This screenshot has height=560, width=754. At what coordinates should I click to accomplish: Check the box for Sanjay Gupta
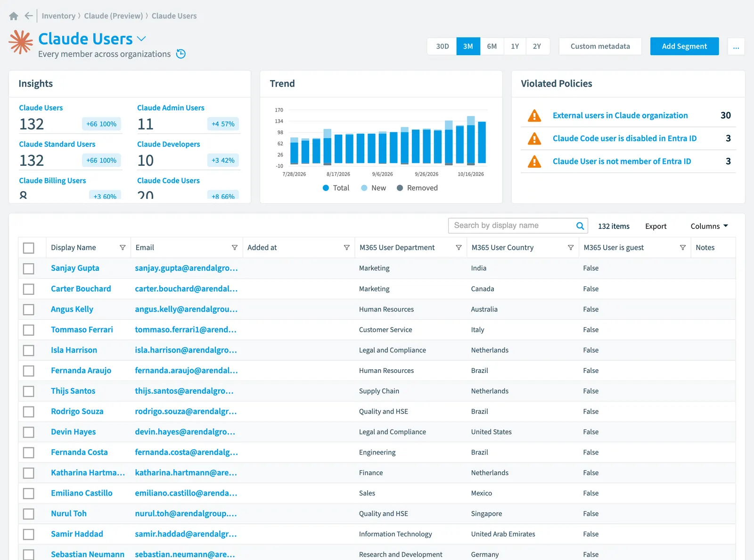(29, 268)
